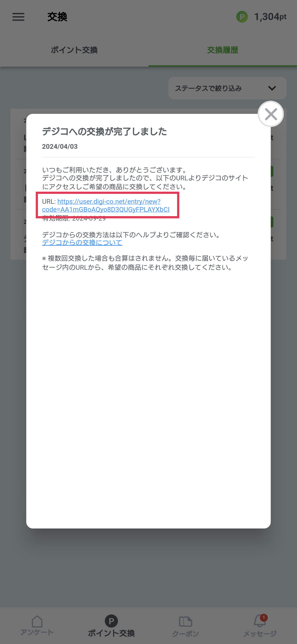Open メッセージ with notification badge
Screen dimensions: 297x644
point(260,625)
